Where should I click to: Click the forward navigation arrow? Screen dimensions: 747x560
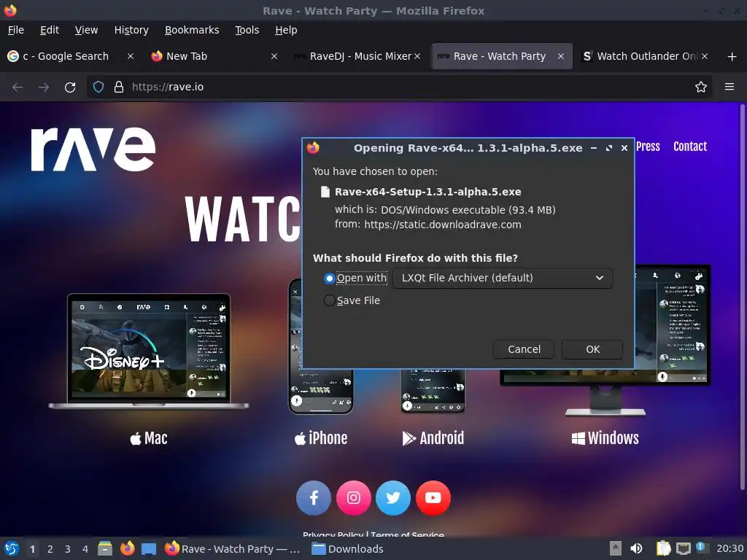click(43, 87)
